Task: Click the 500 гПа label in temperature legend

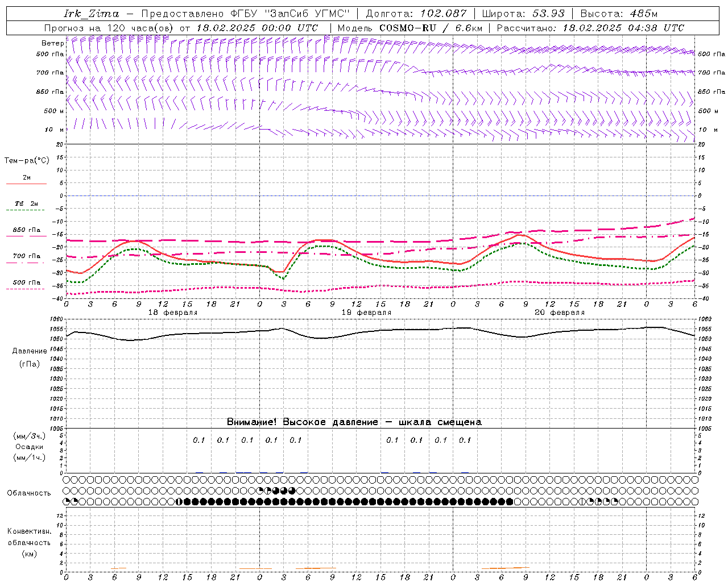Action: (27, 282)
